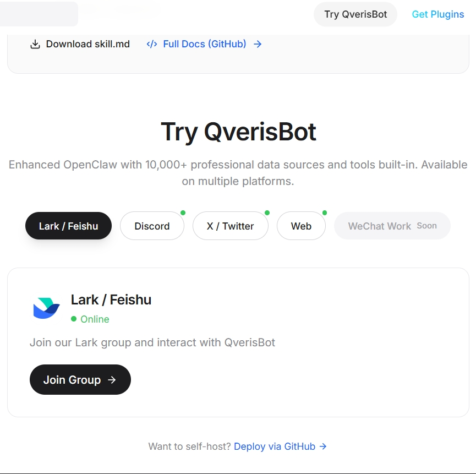Click the arrow icon after Full Docs (GitHub)
This screenshot has width=476, height=474.
click(x=258, y=44)
